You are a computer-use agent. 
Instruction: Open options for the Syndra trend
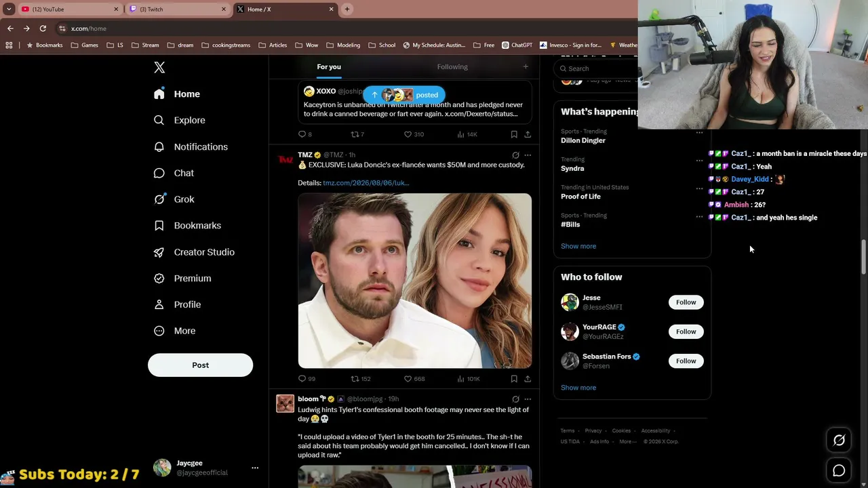699,161
